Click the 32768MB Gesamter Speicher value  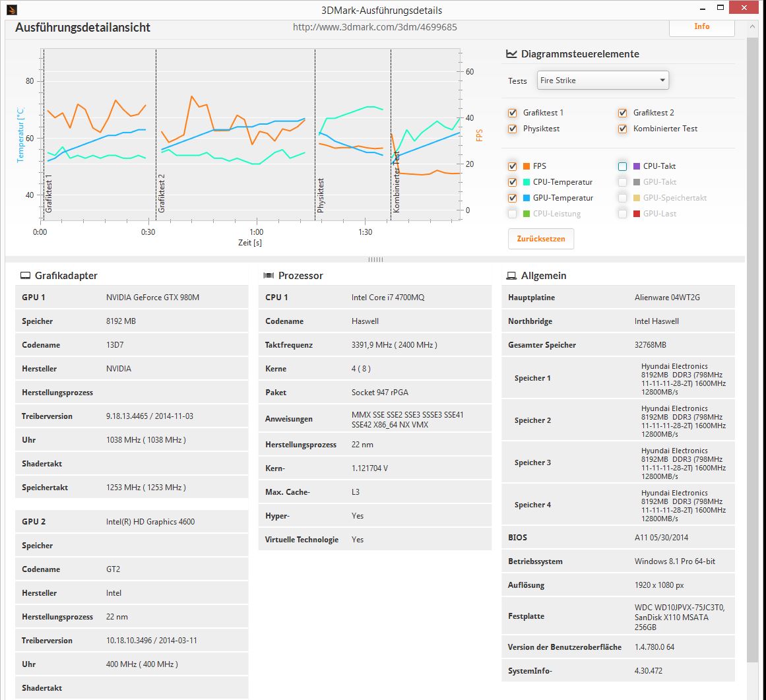[651, 345]
